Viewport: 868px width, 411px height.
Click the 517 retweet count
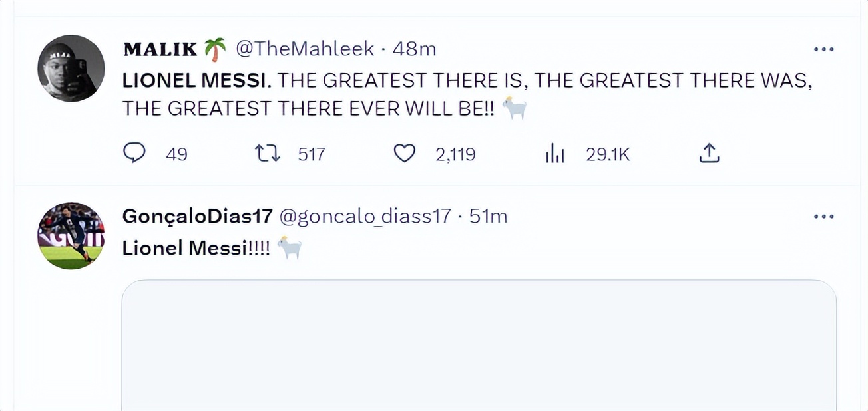coord(311,155)
